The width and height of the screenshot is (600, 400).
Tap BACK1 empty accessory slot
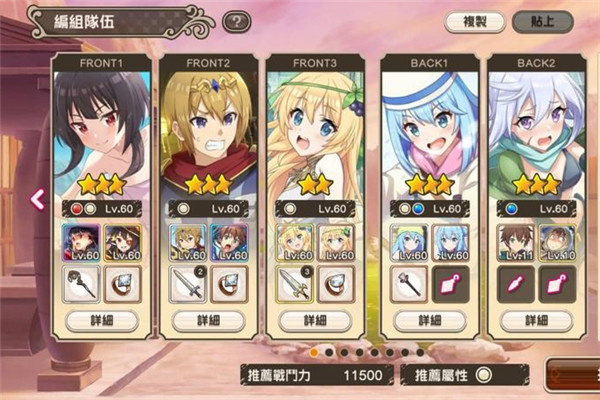451,284
